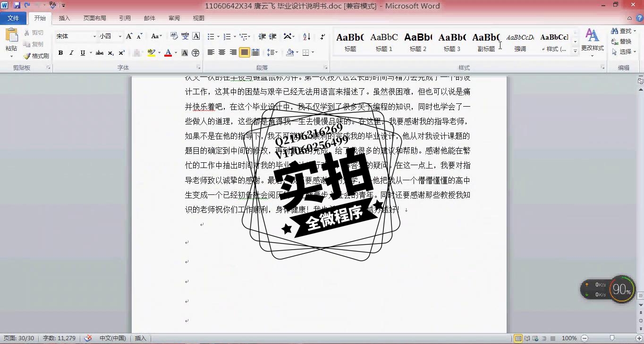Click the Distributed alignment icon
Screen dimensions: 644x344
pyautogui.click(x=255, y=52)
